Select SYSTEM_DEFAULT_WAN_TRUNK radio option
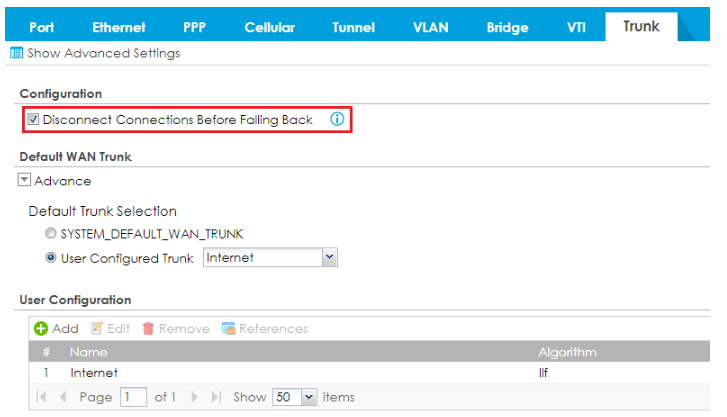This screenshot has width=727, height=417. pyautogui.click(x=51, y=234)
